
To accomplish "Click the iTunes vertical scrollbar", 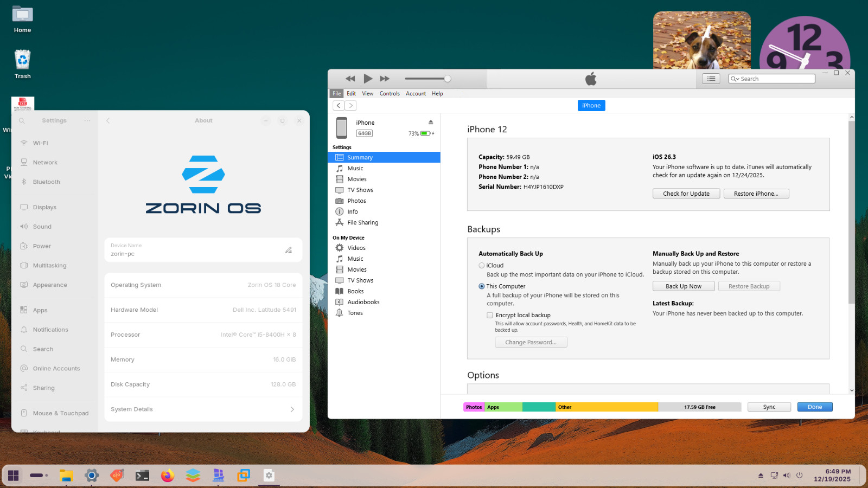I will [852, 211].
